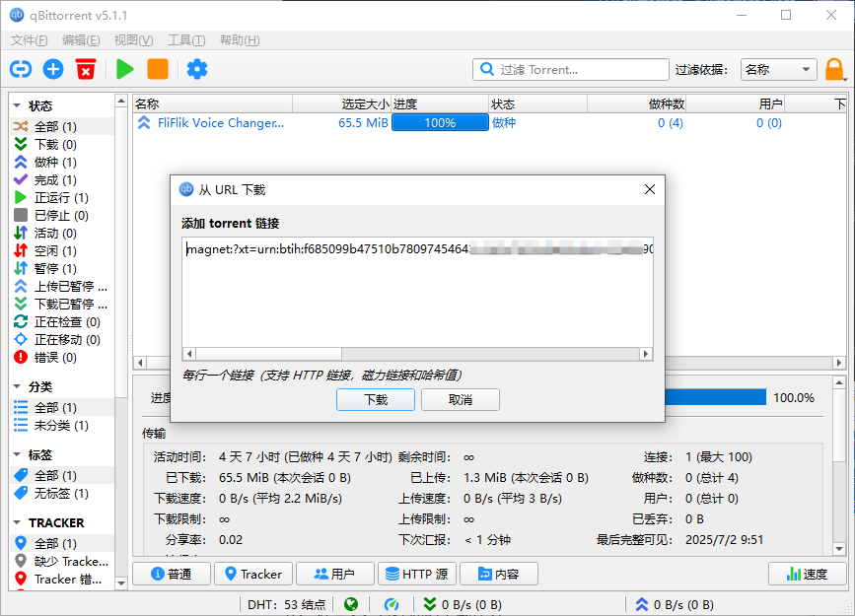The image size is (855, 616).
Task: Click the orange stop torrent icon
Action: pyautogui.click(x=158, y=69)
